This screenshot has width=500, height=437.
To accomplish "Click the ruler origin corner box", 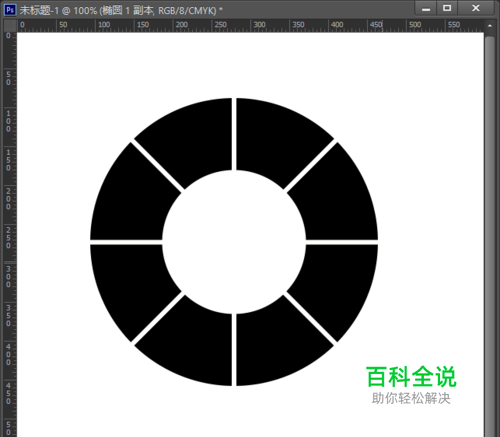I will (x=10, y=25).
